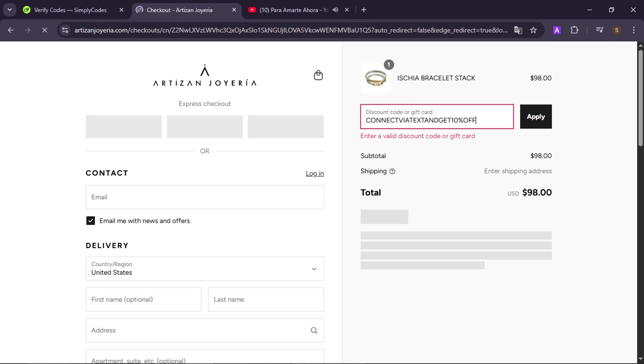The image size is (644, 364).
Task: Close the Checkout - Artizan Joyeria tab
Action: [234, 10]
